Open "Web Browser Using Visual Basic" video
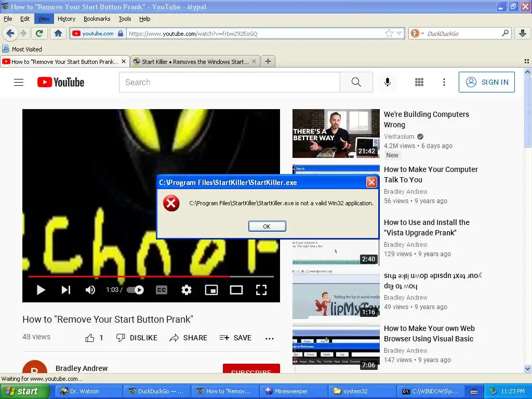 [429, 333]
